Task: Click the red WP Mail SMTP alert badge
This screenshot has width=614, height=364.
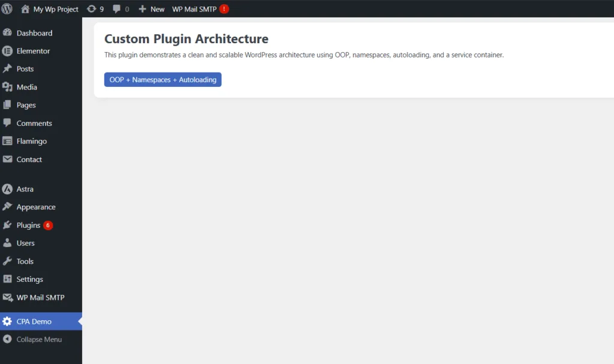Action: 224,9
